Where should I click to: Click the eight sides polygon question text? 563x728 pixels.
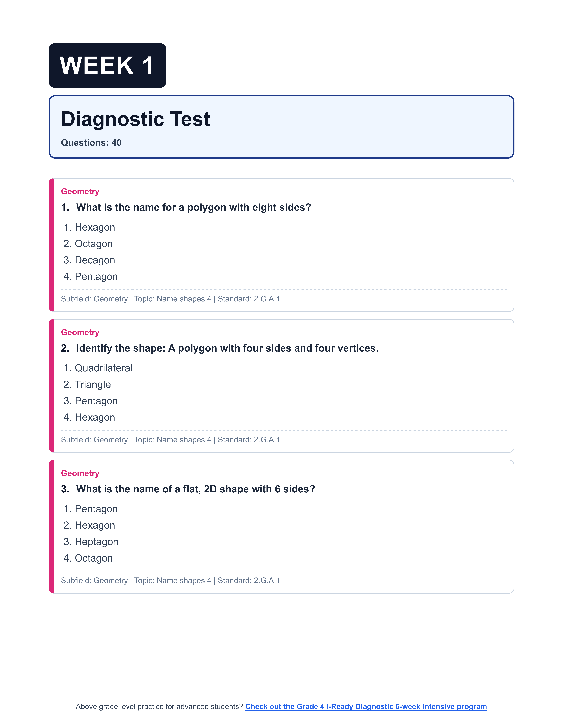193,207
